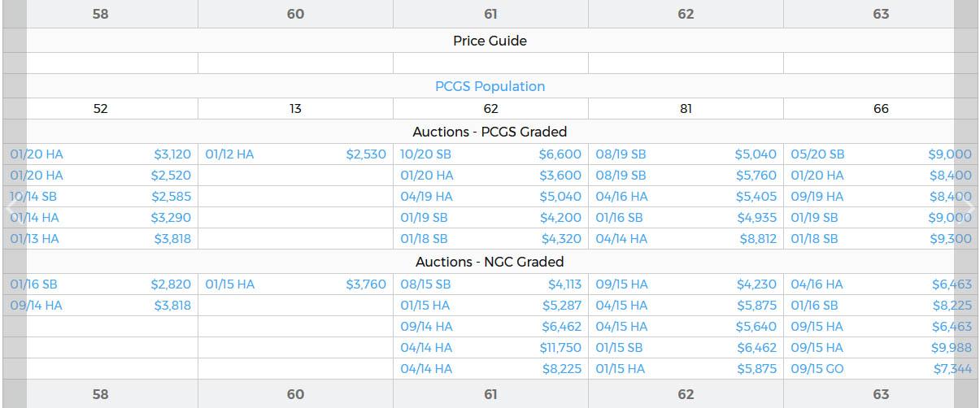This screenshot has height=408, width=980.
Task: Click the grade 61 top column header
Action: [490, 14]
